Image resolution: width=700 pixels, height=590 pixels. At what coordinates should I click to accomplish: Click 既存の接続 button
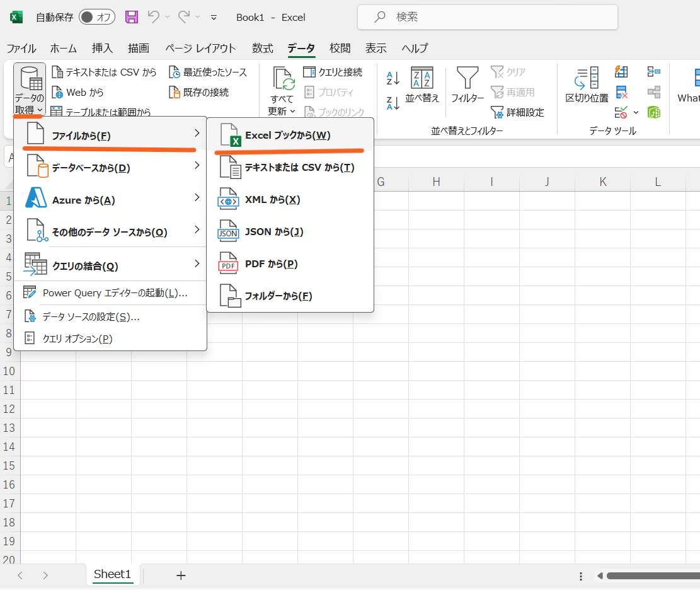[x=198, y=92]
